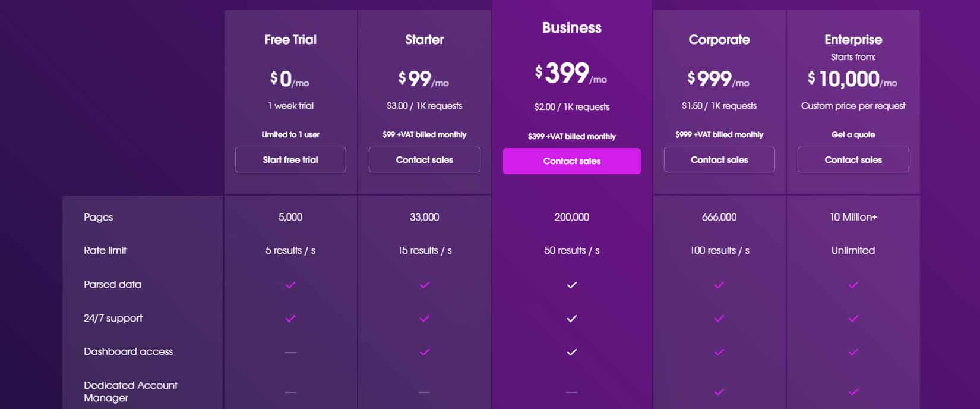This screenshot has height=409, width=980.
Task: Click the 24/7 support checkmark for Corporate
Action: [x=719, y=318]
